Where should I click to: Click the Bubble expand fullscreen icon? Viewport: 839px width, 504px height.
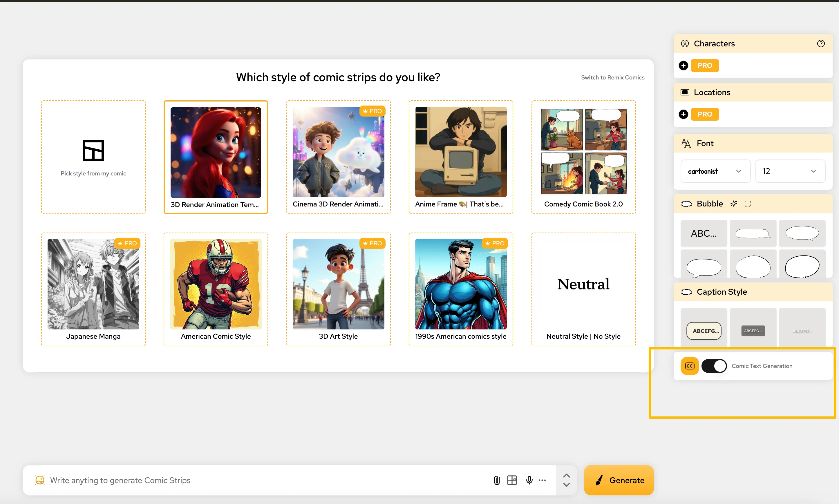click(747, 204)
